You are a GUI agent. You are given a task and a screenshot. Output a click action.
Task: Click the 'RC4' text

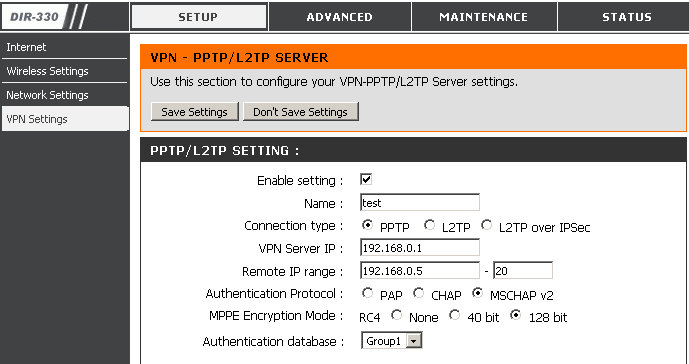pyautogui.click(x=370, y=317)
